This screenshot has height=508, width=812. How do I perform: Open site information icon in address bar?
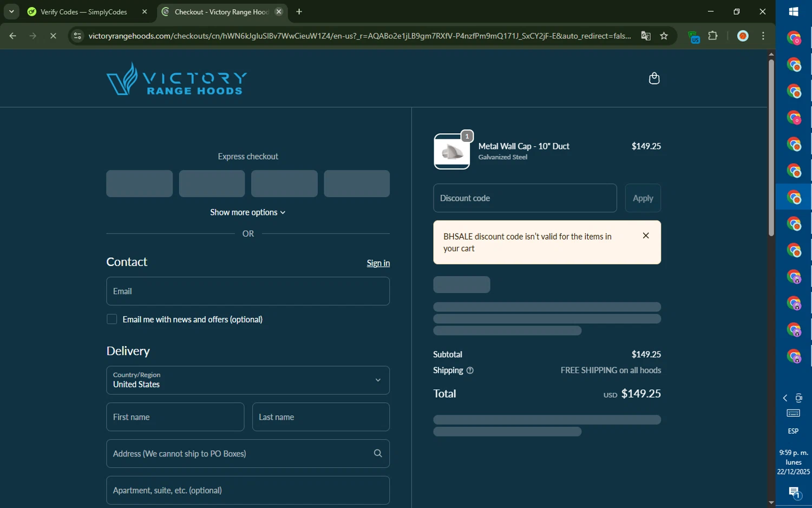77,36
